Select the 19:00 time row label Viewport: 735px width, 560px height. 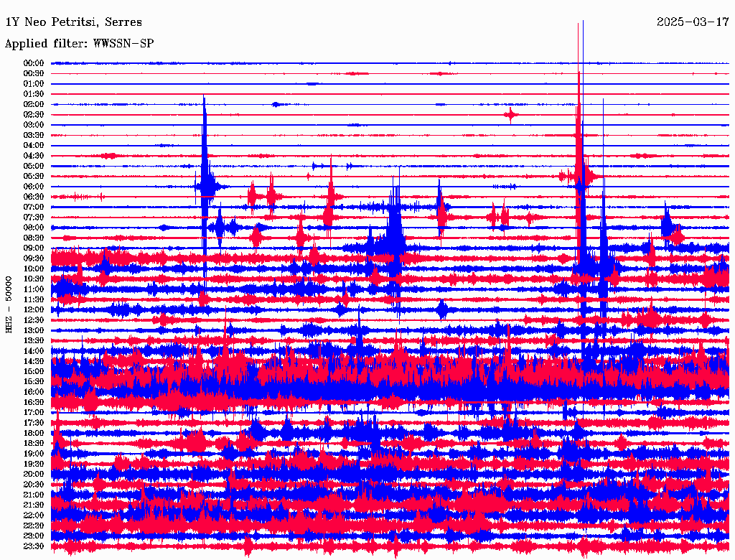[33, 454]
